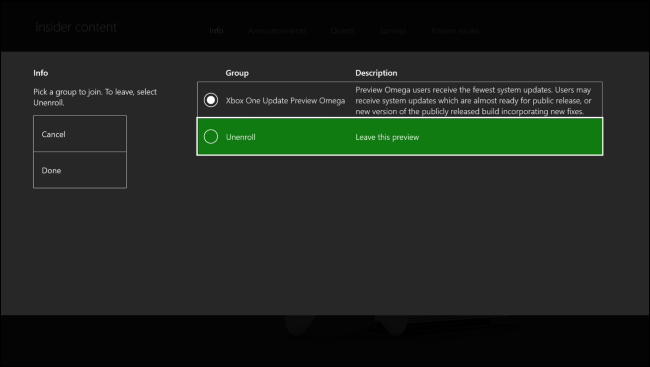The image size is (650, 367).
Task: Open the Quests tab
Action: click(343, 31)
